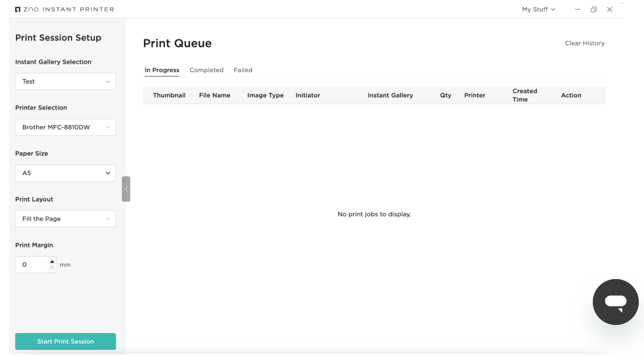Click the Created Time column header
Image resolution: width=644 pixels, height=356 pixels.
click(524, 95)
